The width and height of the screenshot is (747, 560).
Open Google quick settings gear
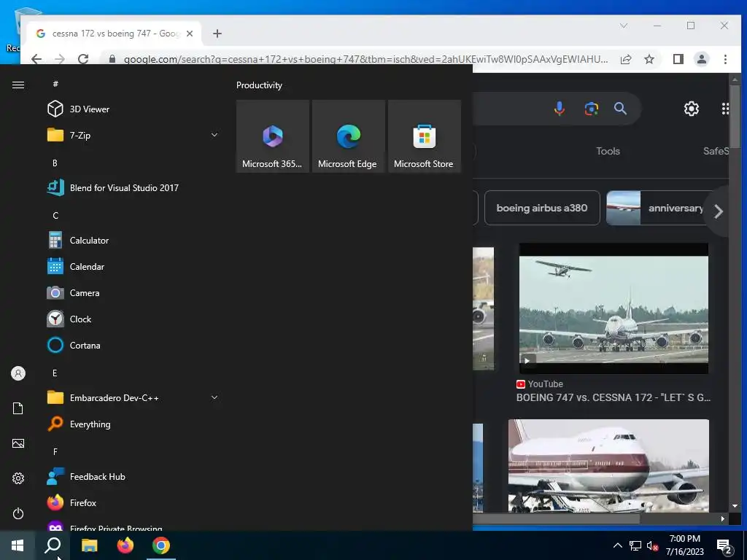tap(692, 109)
